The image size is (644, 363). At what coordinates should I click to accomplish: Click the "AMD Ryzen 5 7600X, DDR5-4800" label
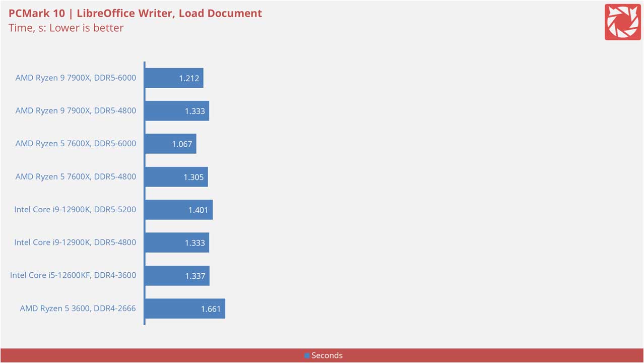[x=76, y=176]
